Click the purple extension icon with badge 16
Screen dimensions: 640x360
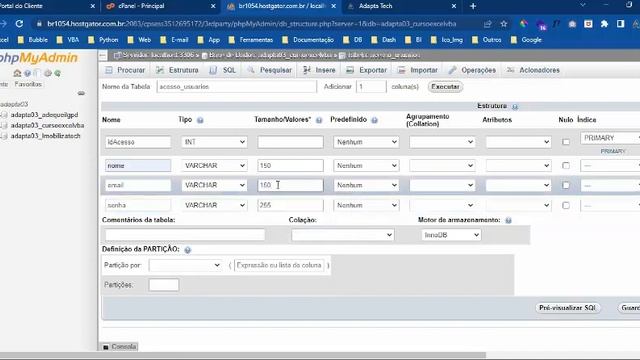coord(540,24)
